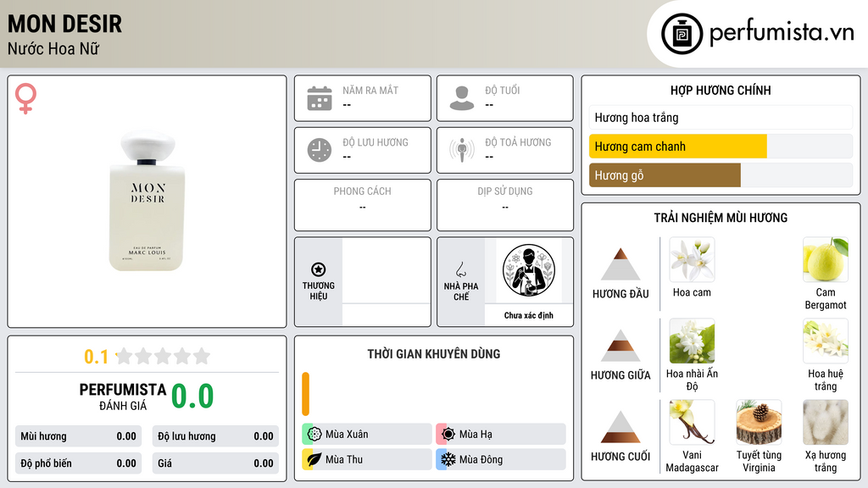Open the Cam Bergamot note image

[x=826, y=259]
